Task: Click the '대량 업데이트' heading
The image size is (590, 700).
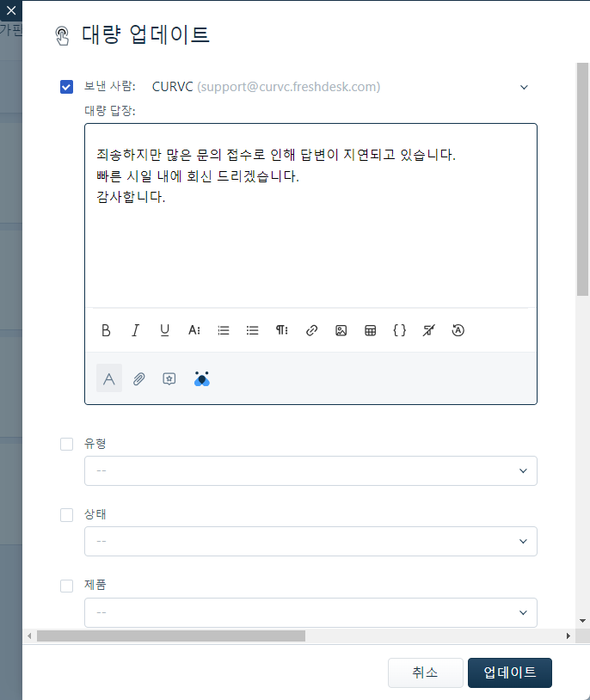Action: [145, 34]
